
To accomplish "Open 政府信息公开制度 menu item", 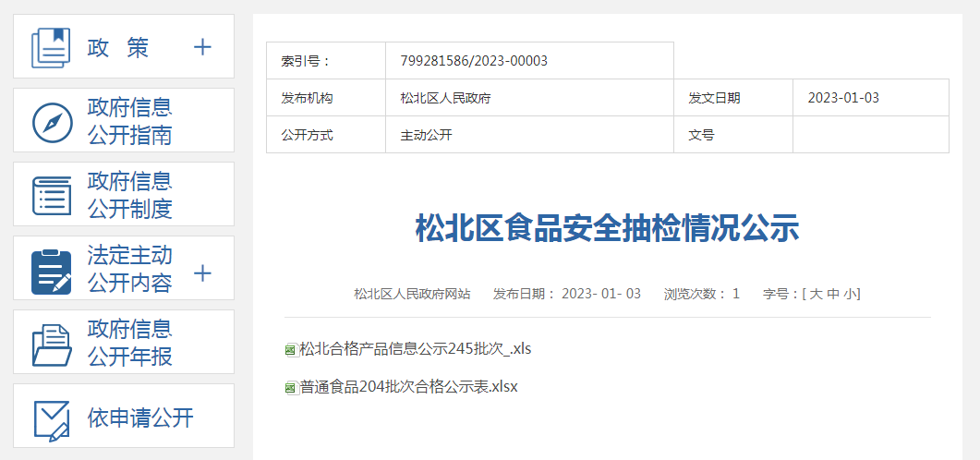I will [x=129, y=195].
